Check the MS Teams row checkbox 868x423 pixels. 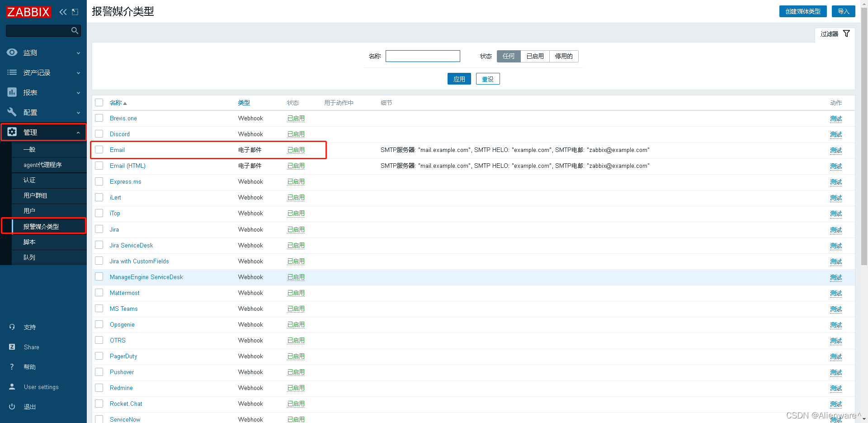(x=99, y=309)
